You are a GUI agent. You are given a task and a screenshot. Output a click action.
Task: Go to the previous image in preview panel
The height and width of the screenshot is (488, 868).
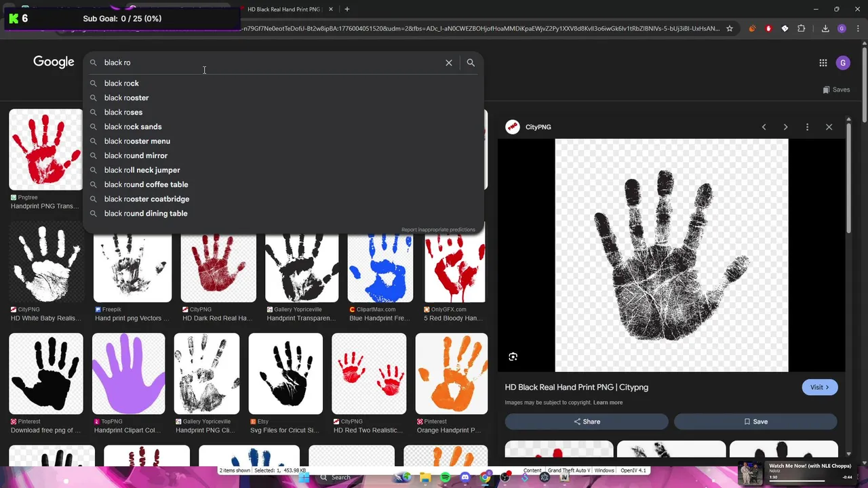coord(764,127)
